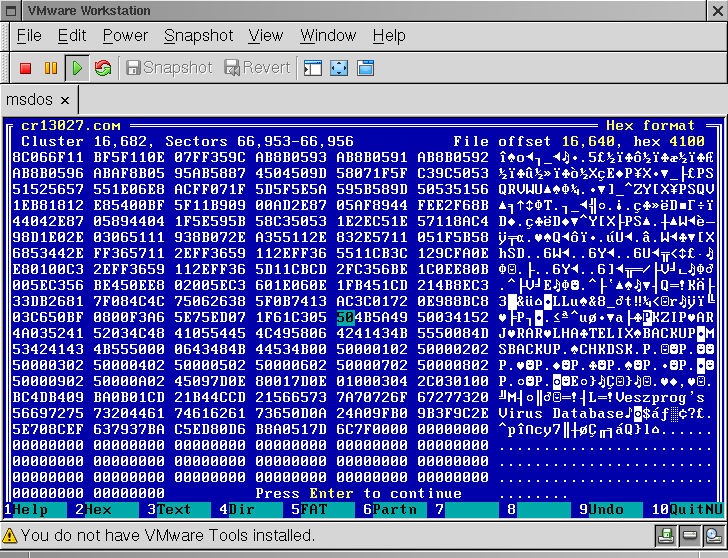Viewport: 728px width, 558px height.
Task: Open the Power menu
Action: (x=125, y=36)
